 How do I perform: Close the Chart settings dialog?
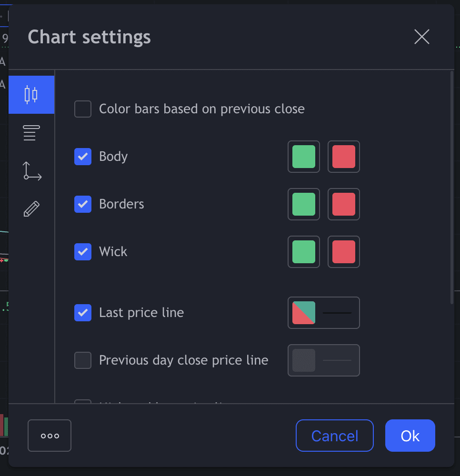422,37
